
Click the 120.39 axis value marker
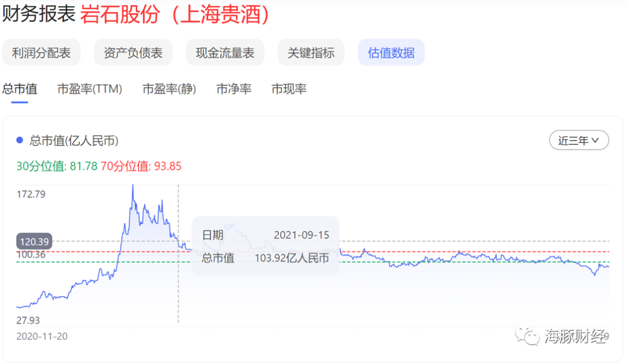(34, 242)
